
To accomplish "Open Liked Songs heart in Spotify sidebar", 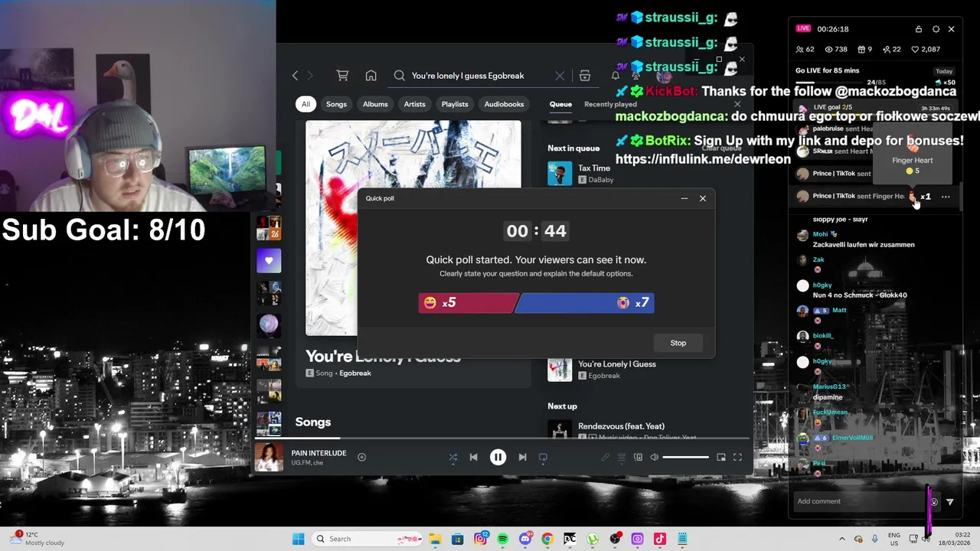I will coord(269,261).
